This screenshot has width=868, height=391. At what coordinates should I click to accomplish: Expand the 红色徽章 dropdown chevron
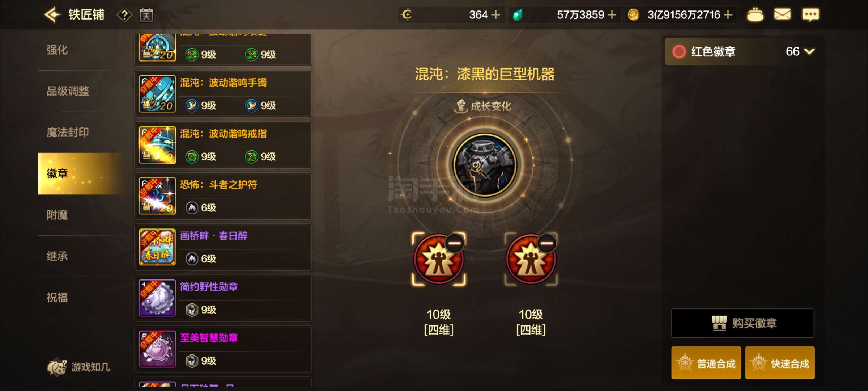[809, 51]
